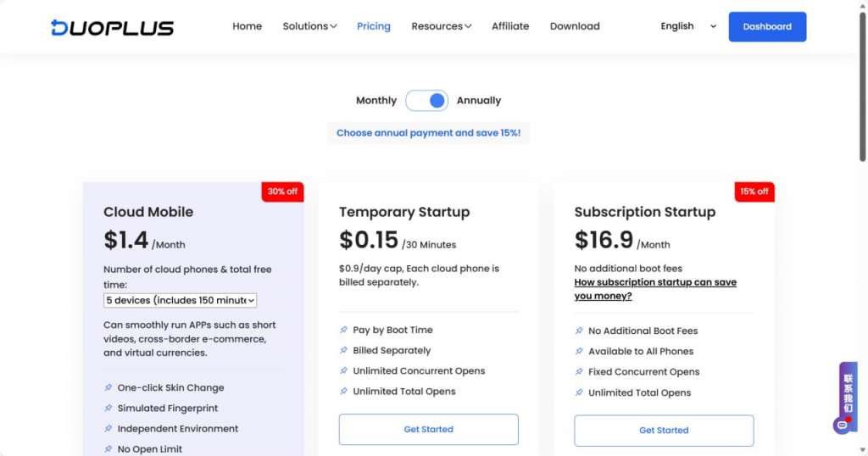Toggle the Monthly/Annually billing switch
This screenshot has height=456, width=868.
(x=426, y=101)
